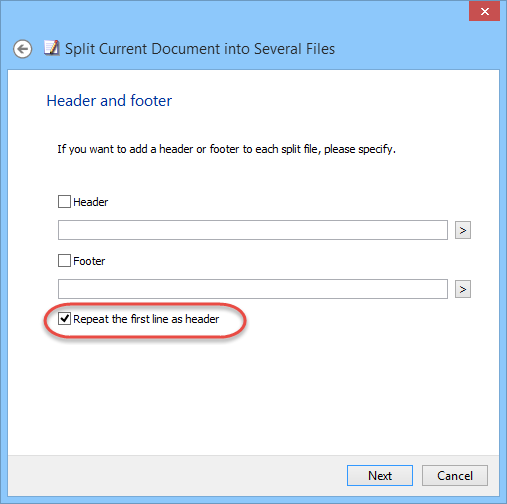
Task: Click the "Header and footer" page heading
Action: click(109, 101)
